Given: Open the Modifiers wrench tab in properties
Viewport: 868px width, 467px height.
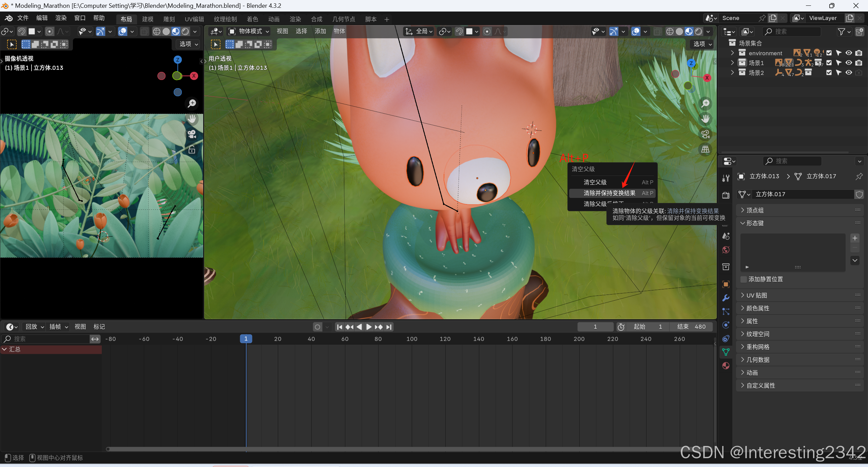Looking at the screenshot, I should tap(726, 298).
